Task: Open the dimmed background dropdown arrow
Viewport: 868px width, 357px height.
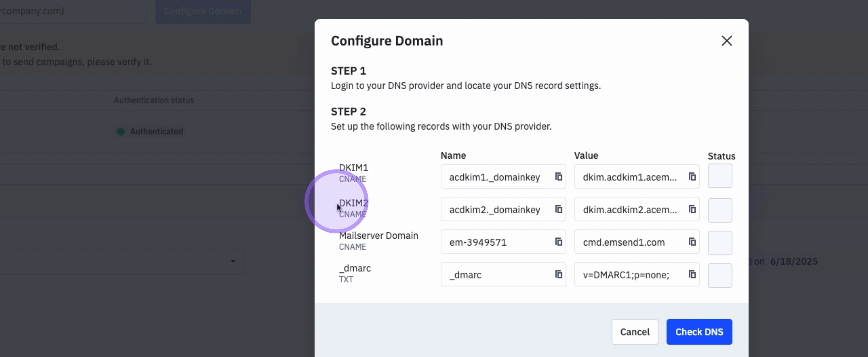Action: coord(233,261)
